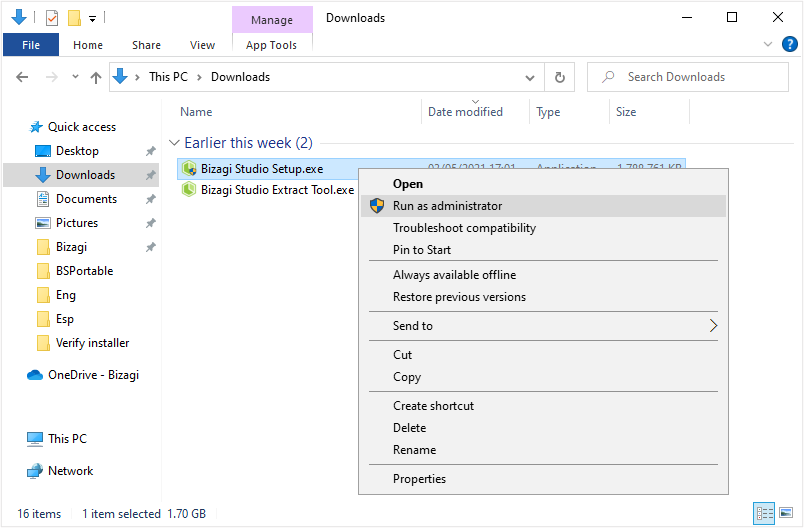Expand the chevron after This PC in path

coord(199,77)
